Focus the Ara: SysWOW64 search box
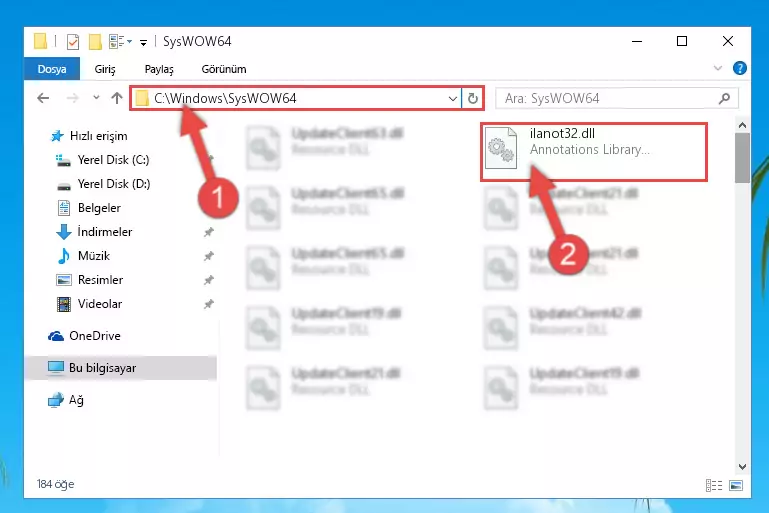This screenshot has height=513, width=769. click(x=617, y=99)
